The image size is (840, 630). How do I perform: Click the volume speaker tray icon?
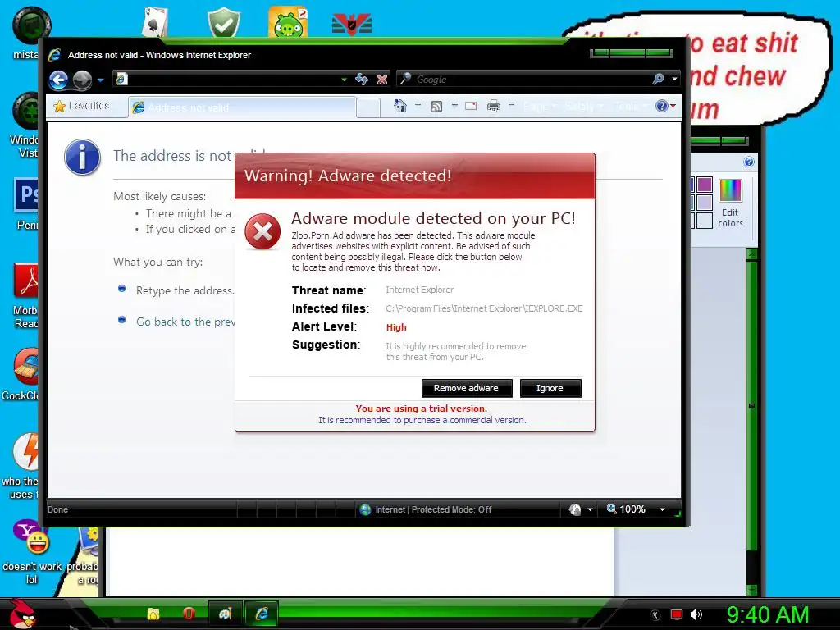696,614
